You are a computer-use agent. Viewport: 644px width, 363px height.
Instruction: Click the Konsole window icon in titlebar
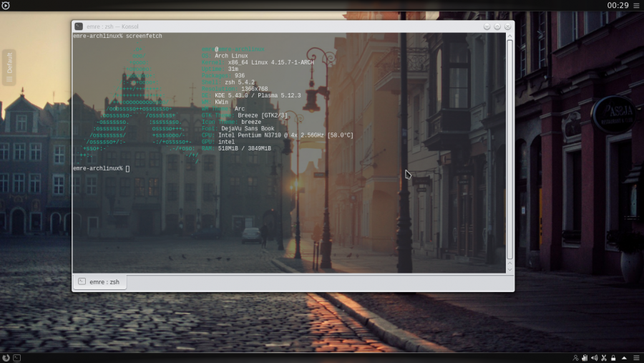click(79, 26)
